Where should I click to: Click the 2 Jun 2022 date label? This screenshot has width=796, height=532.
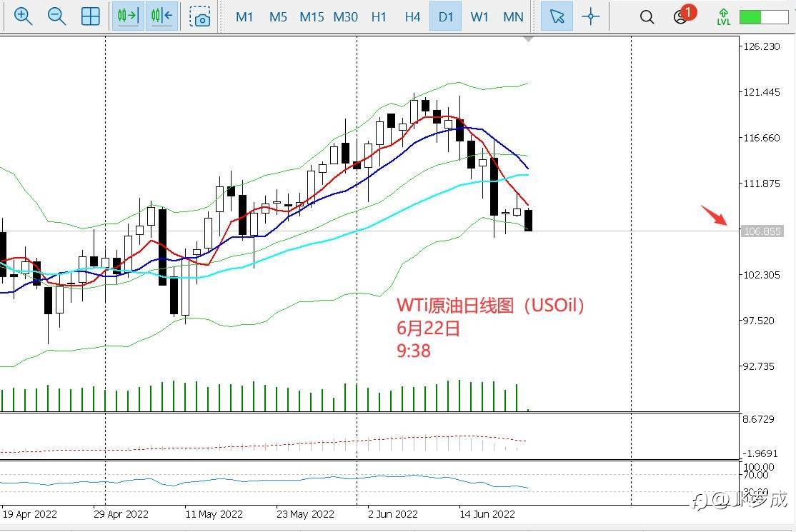point(393,513)
